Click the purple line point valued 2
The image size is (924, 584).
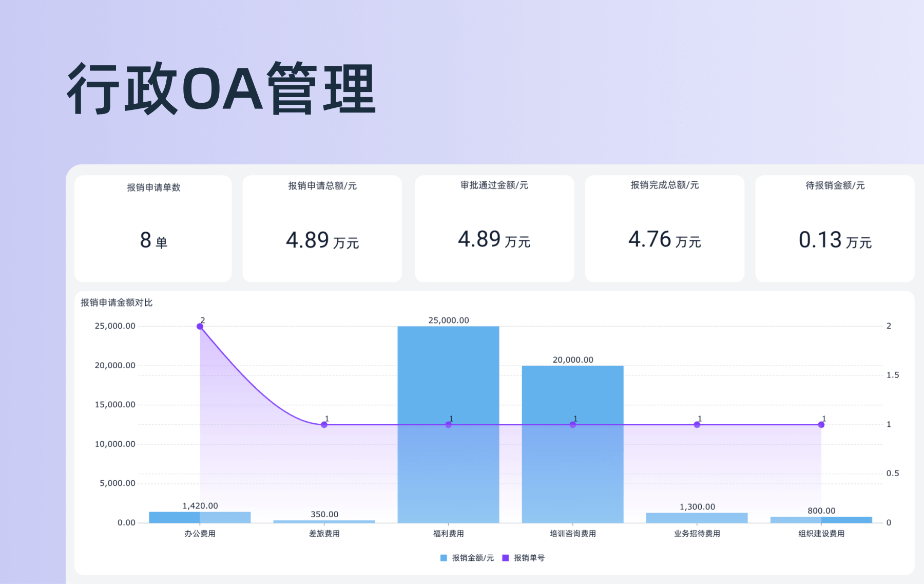click(200, 326)
